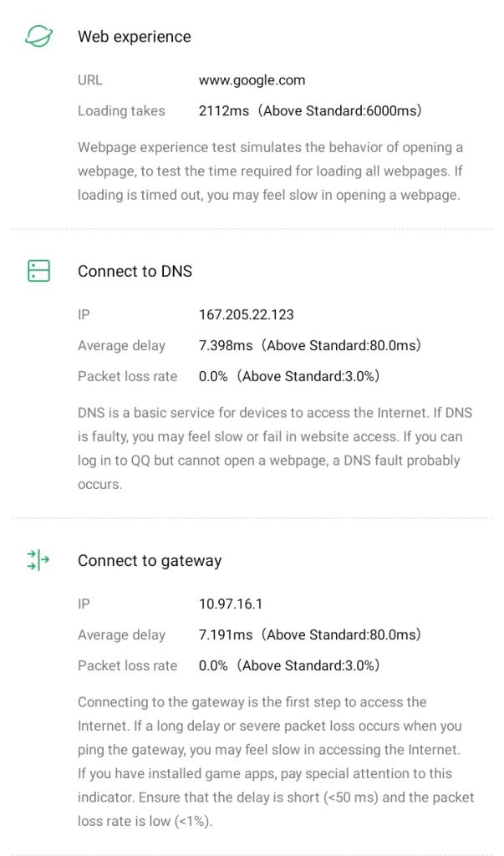The image size is (504, 856).
Task: Click the DNS IP address 167.205.22.123
Action: pyautogui.click(x=246, y=315)
